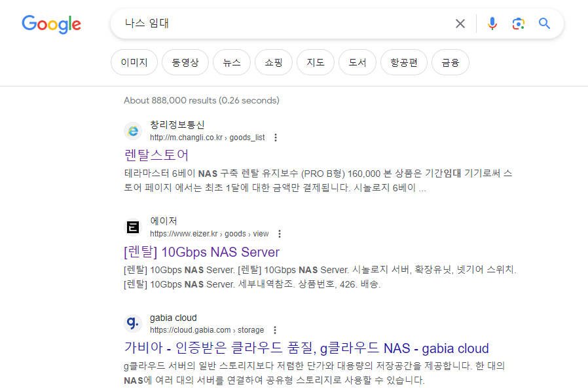The height and width of the screenshot is (391, 588).
Task: Click the gabia cloud site favicon
Action: pos(133,324)
